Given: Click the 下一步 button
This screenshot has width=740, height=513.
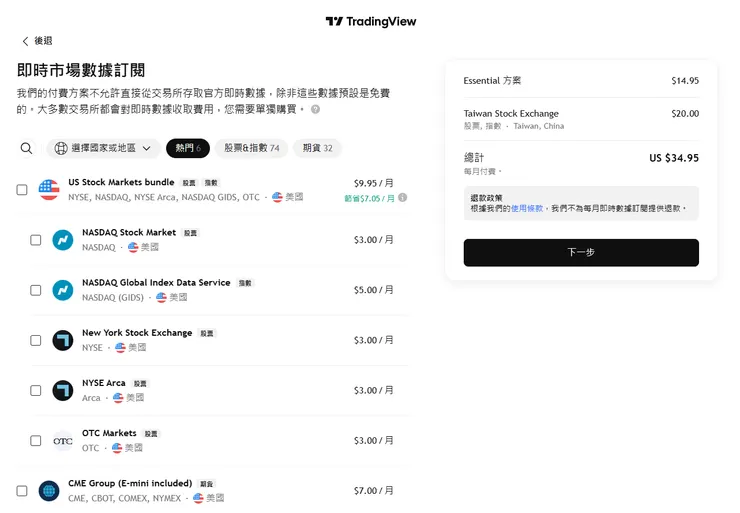Looking at the screenshot, I should (581, 252).
